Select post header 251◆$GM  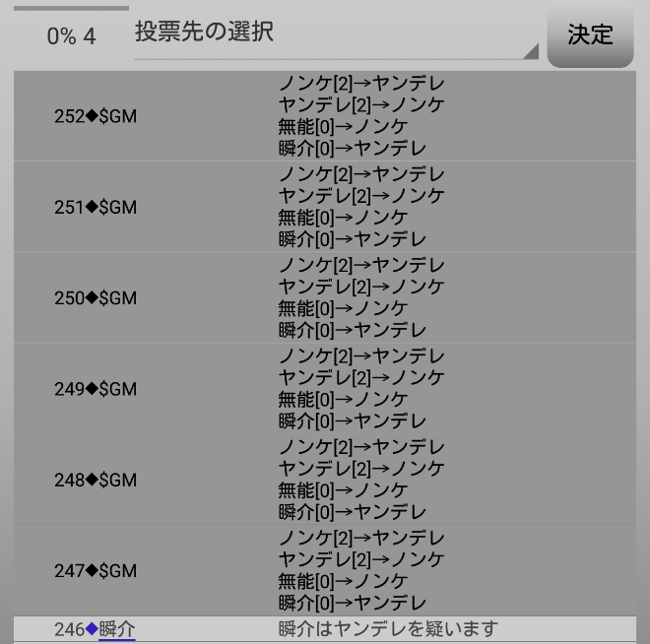pyautogui.click(x=96, y=207)
